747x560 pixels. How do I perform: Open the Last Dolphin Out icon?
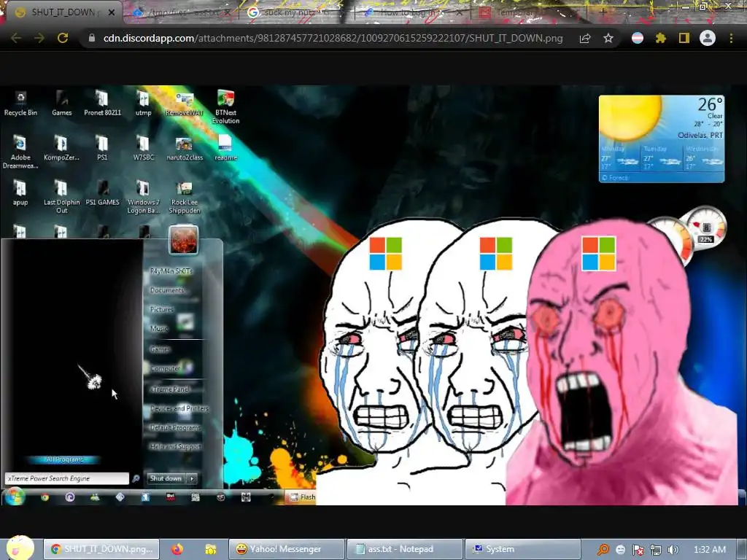click(x=61, y=196)
